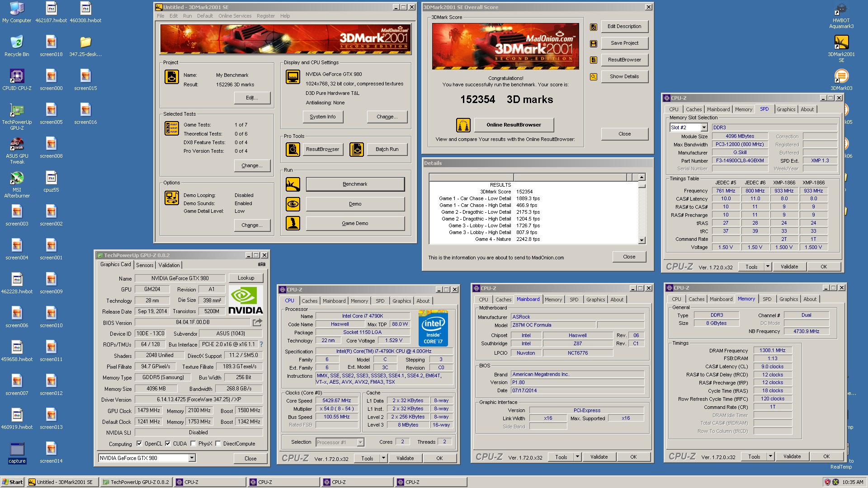
Task: Click the Details list scroll-up arrow
Action: (642, 177)
